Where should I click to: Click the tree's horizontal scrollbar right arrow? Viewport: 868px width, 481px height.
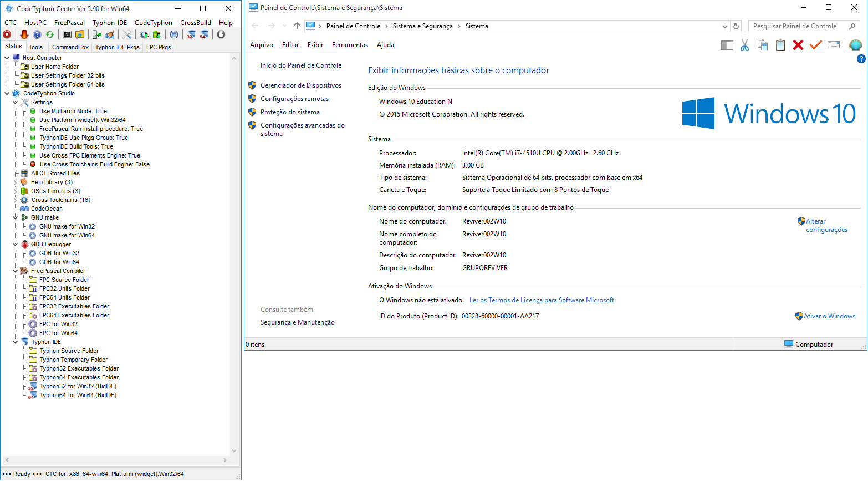coord(225,460)
